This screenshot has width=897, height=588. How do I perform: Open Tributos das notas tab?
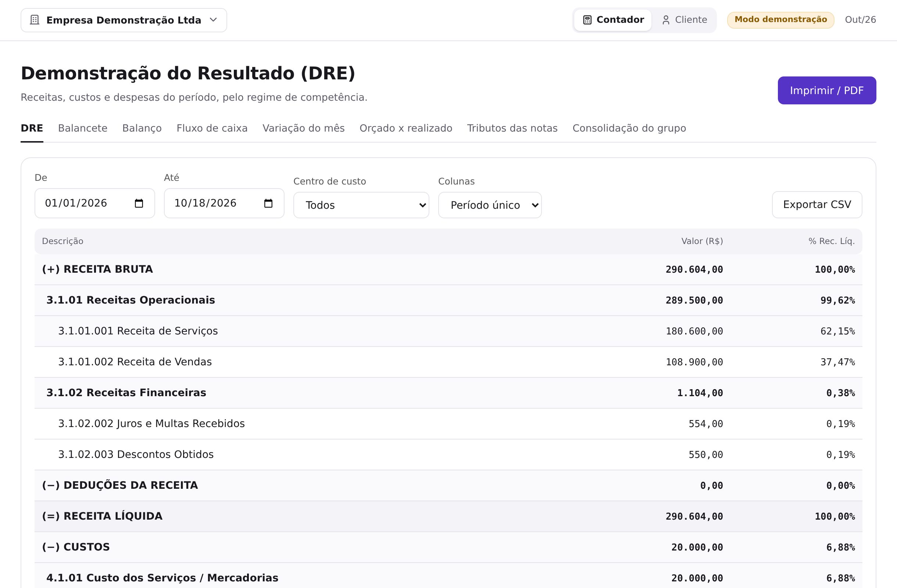pos(512,129)
